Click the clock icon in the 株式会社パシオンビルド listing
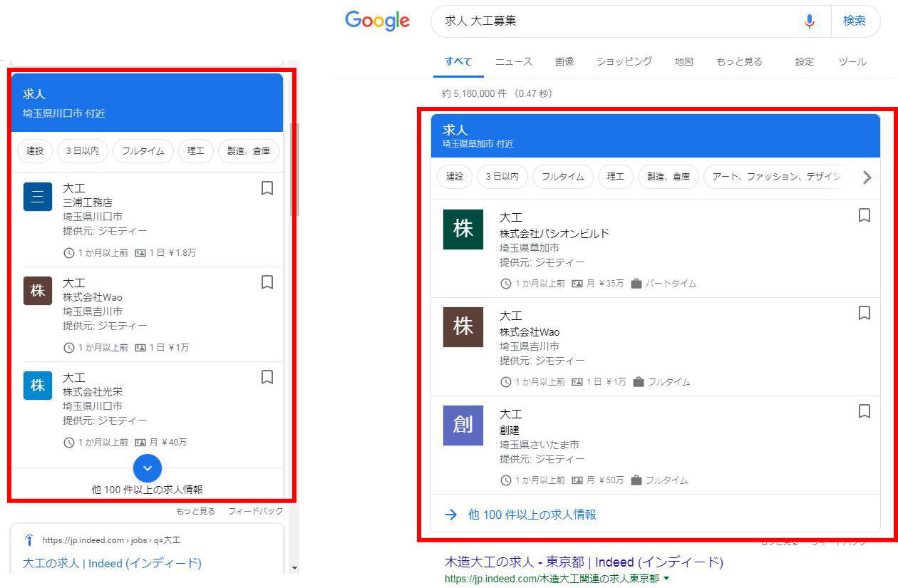 506,284
